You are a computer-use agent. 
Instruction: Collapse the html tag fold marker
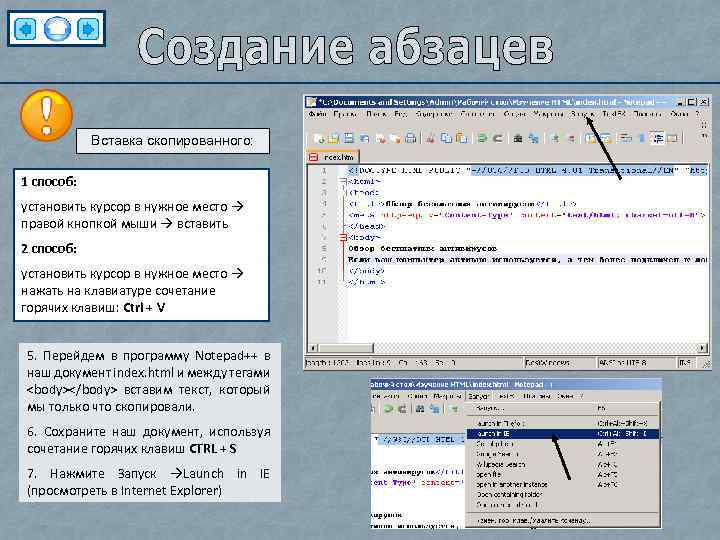click(x=343, y=181)
